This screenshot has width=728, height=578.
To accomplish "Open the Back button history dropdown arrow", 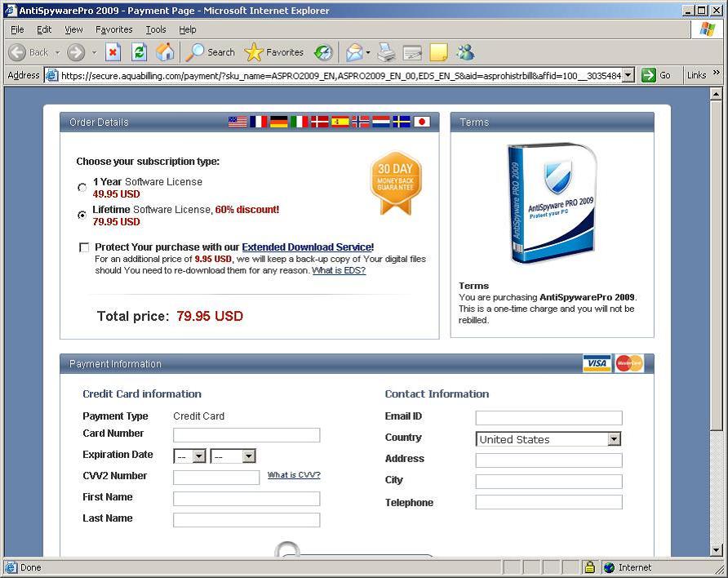I will (x=58, y=53).
